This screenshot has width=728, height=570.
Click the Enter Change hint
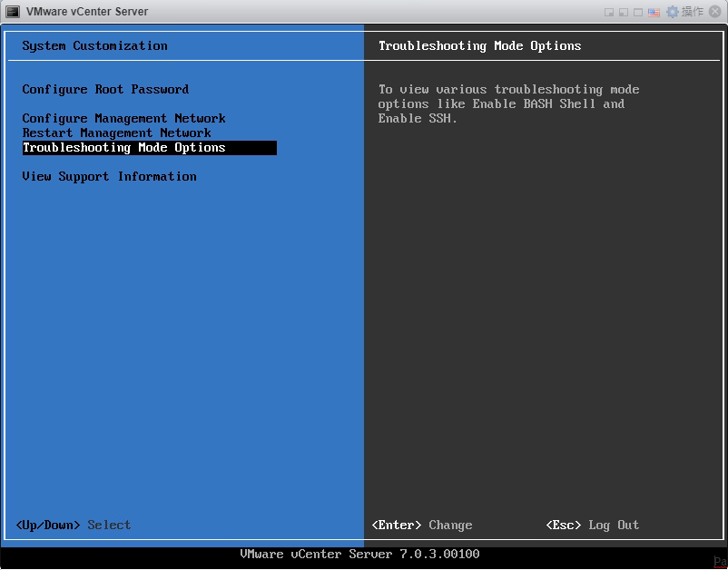421,525
